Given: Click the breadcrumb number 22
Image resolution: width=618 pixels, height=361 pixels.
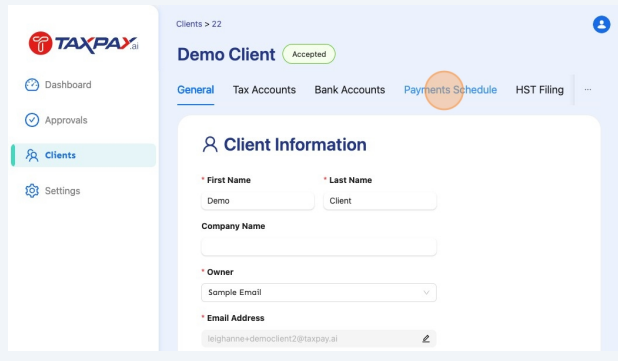Looking at the screenshot, I should (216, 24).
